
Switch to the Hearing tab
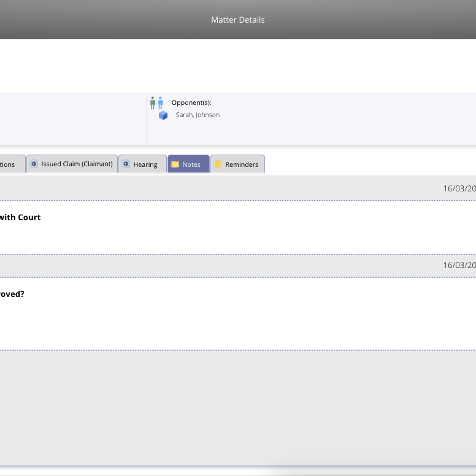pos(142,164)
